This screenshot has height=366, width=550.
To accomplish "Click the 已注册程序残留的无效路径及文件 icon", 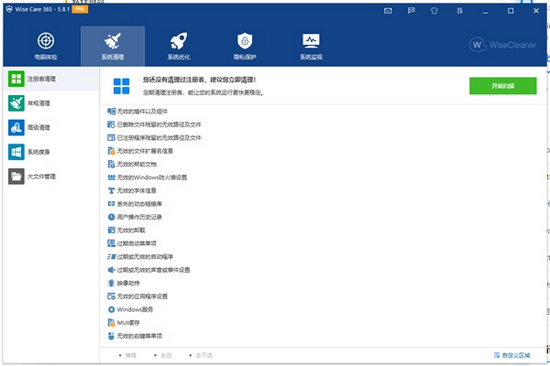I will (x=111, y=138).
